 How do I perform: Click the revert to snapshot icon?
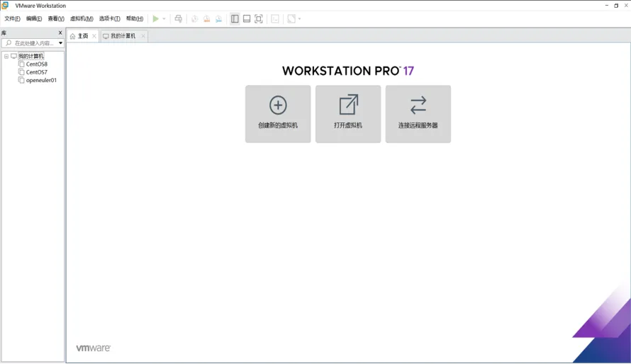coord(206,19)
